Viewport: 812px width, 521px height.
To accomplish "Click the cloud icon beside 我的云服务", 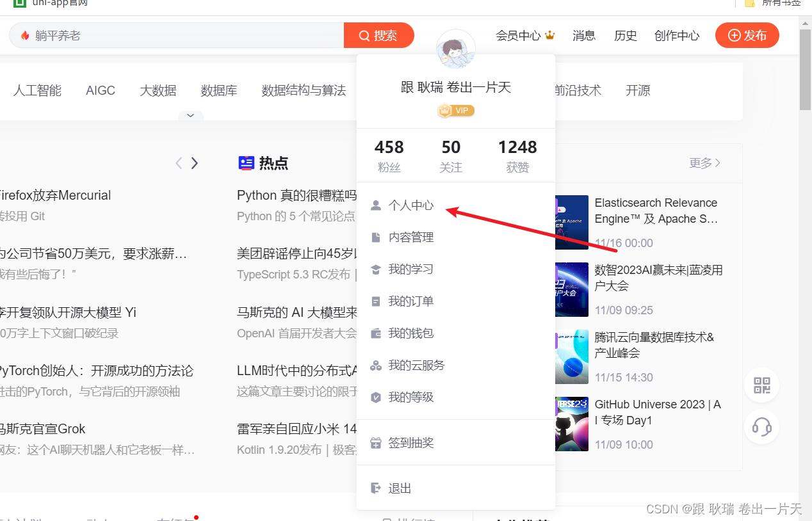I will (x=376, y=365).
